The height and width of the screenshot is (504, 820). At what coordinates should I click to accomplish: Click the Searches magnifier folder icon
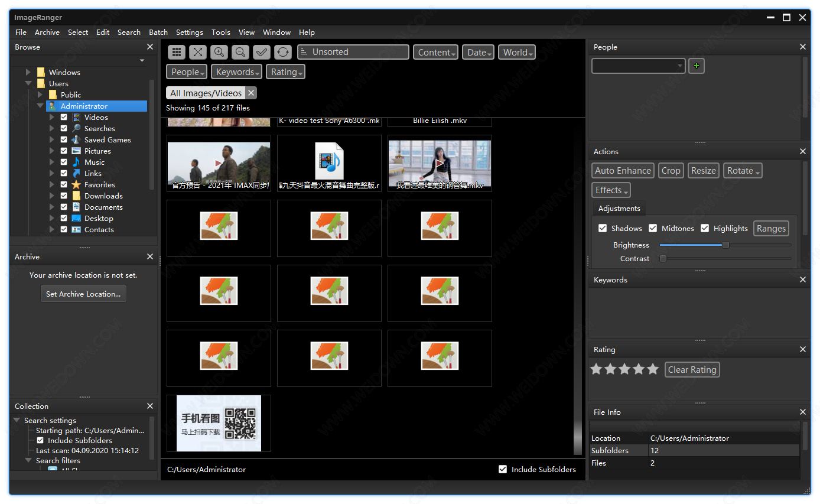pos(76,128)
